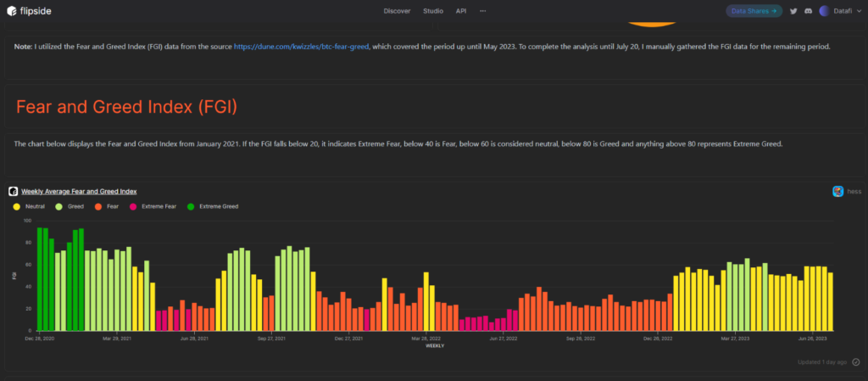The height and width of the screenshot is (381, 868).
Task: Open the API menu item
Action: coord(461,11)
